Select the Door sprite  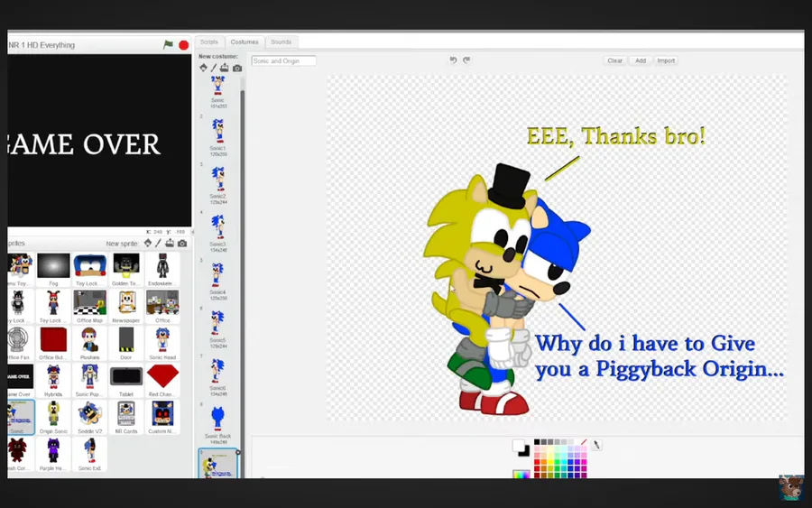coord(125,343)
